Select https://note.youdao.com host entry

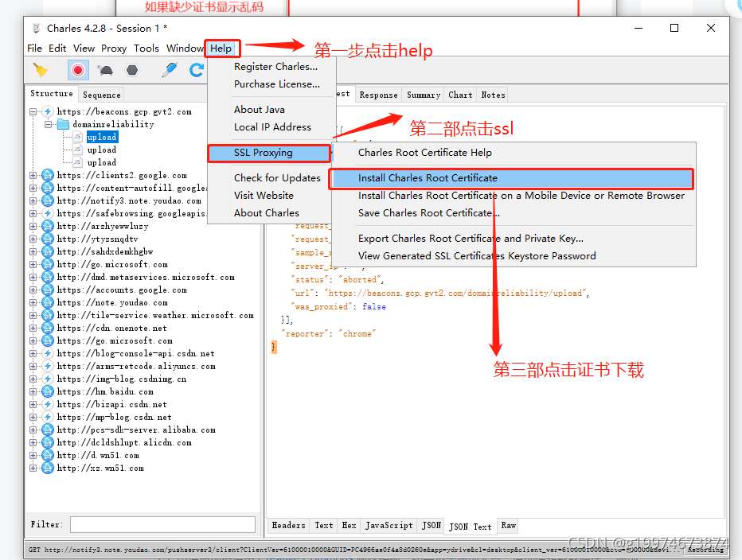(112, 303)
